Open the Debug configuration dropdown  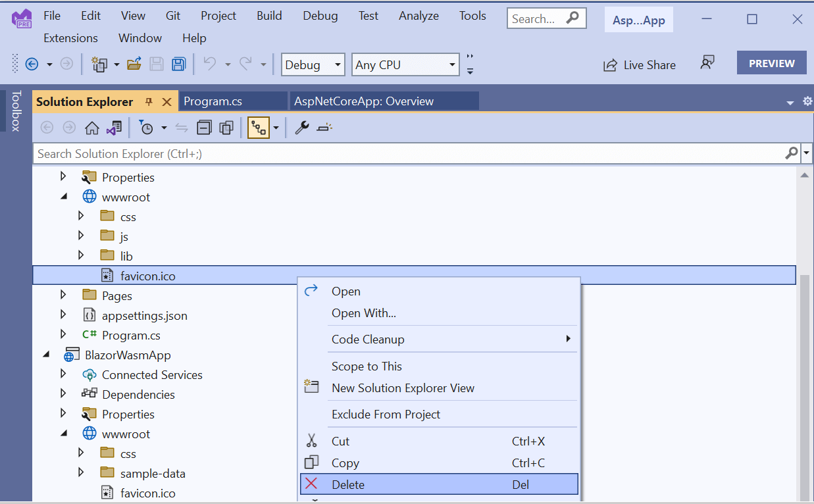point(313,64)
